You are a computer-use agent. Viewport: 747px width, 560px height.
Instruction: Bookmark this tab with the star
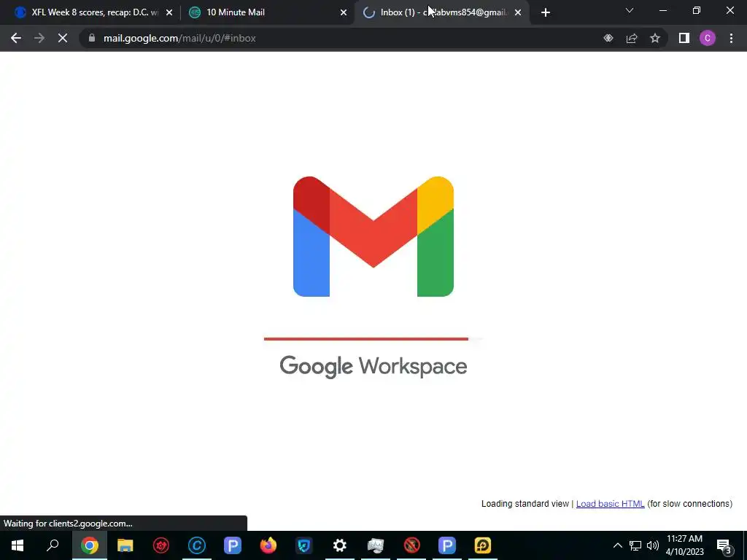pos(655,38)
